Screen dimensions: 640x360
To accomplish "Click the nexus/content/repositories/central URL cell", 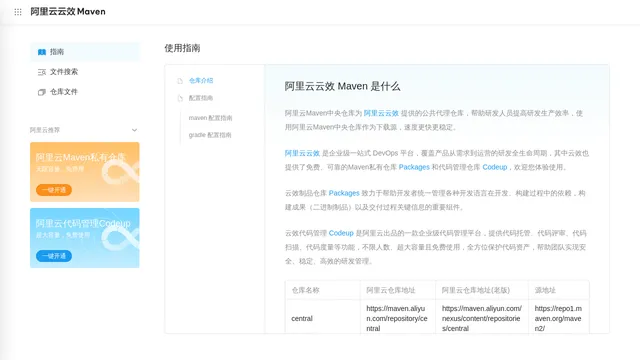I will [x=482, y=318].
